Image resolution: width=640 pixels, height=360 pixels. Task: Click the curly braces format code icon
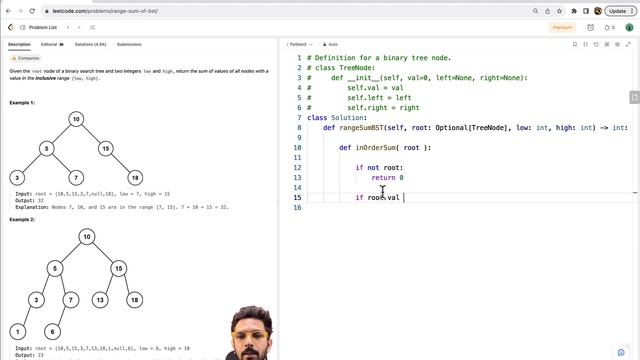(x=585, y=44)
